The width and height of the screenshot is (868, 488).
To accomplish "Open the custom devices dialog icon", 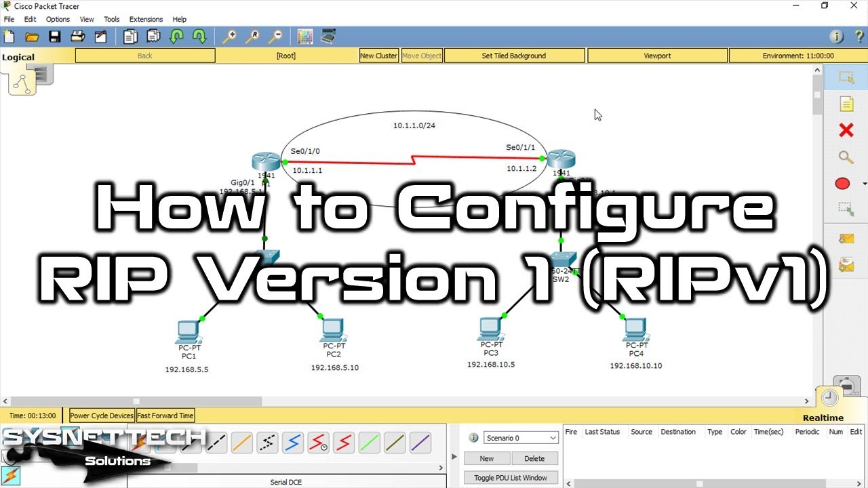I will coord(328,37).
